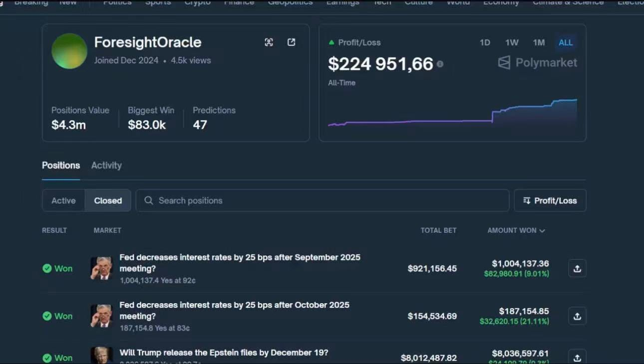Viewport: 644px width, 364px height.
Task: Click the ForesightOracle green avatar
Action: coord(69,51)
